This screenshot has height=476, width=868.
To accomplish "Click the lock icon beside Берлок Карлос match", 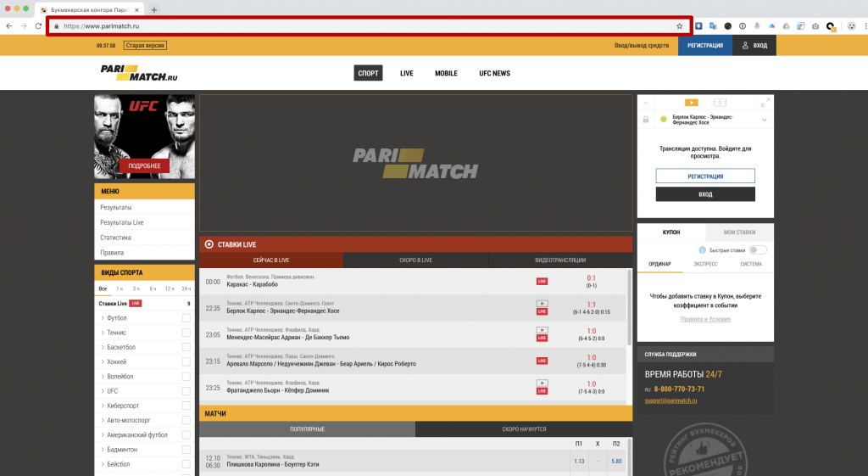I will 645,120.
